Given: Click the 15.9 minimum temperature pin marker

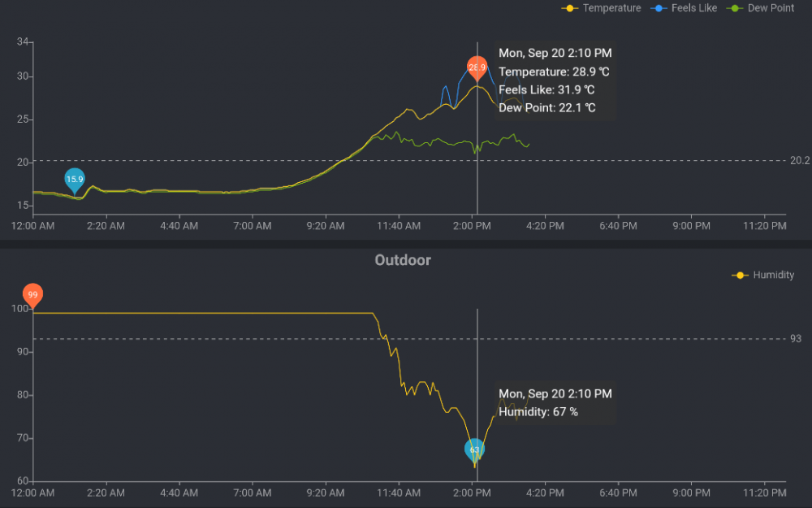Looking at the screenshot, I should coord(75,180).
